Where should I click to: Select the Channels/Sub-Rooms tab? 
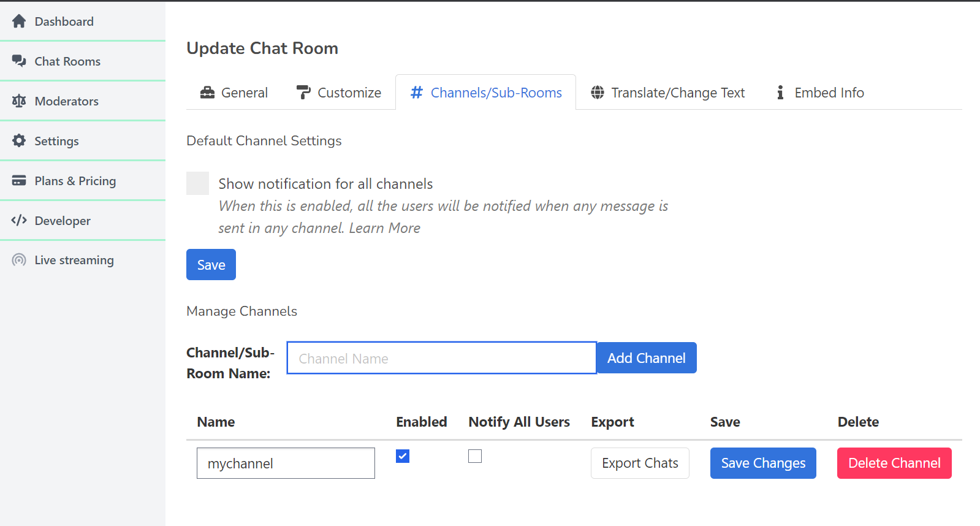486,93
